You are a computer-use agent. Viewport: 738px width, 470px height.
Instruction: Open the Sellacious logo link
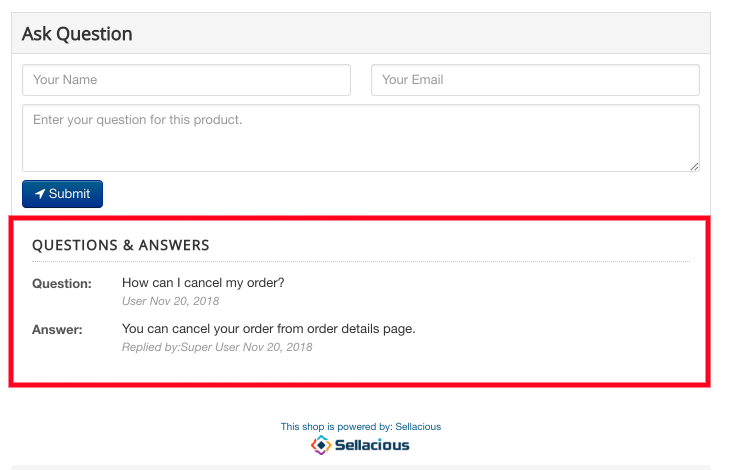point(360,445)
